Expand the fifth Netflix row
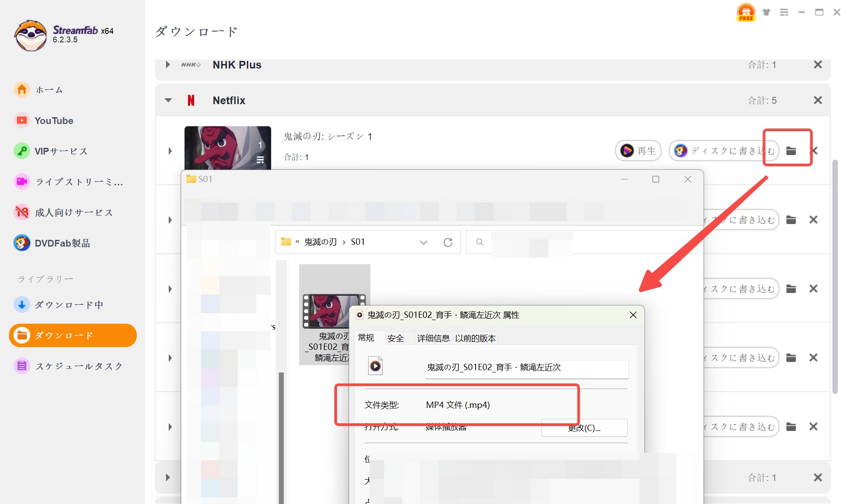 pos(170,426)
